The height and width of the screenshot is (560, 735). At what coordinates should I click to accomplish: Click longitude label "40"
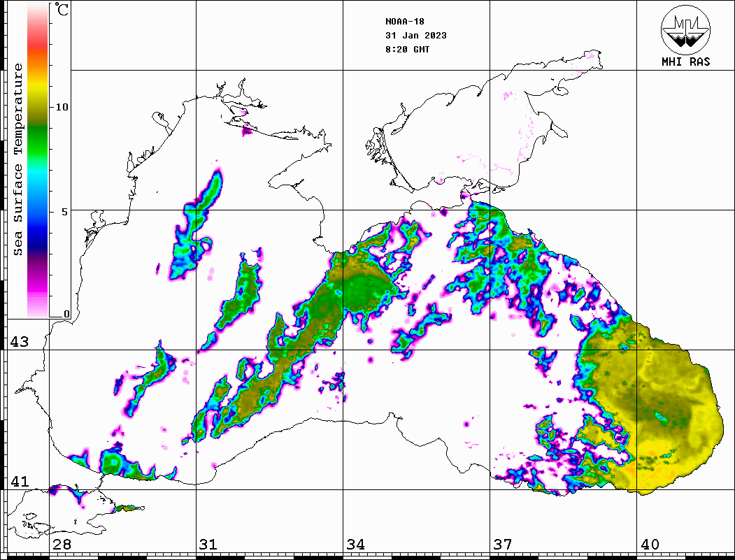coord(650,545)
